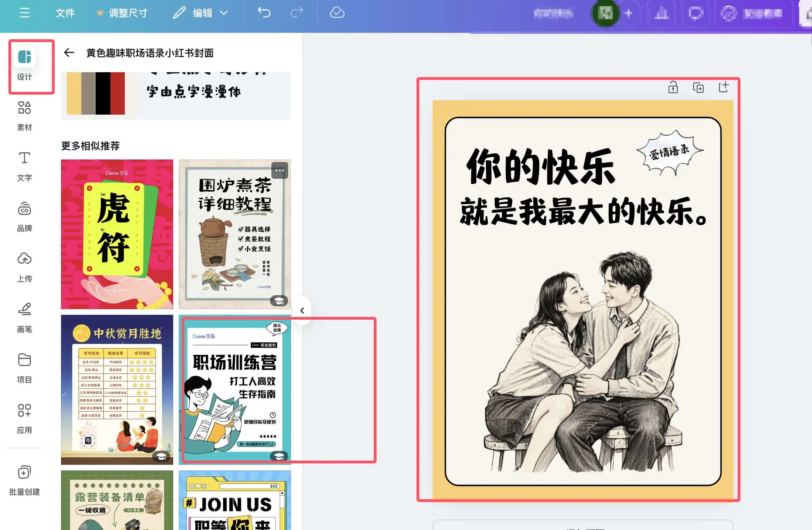This screenshot has width=812, height=530.
Task: Collapse the side panel with chevron
Action: (x=302, y=311)
